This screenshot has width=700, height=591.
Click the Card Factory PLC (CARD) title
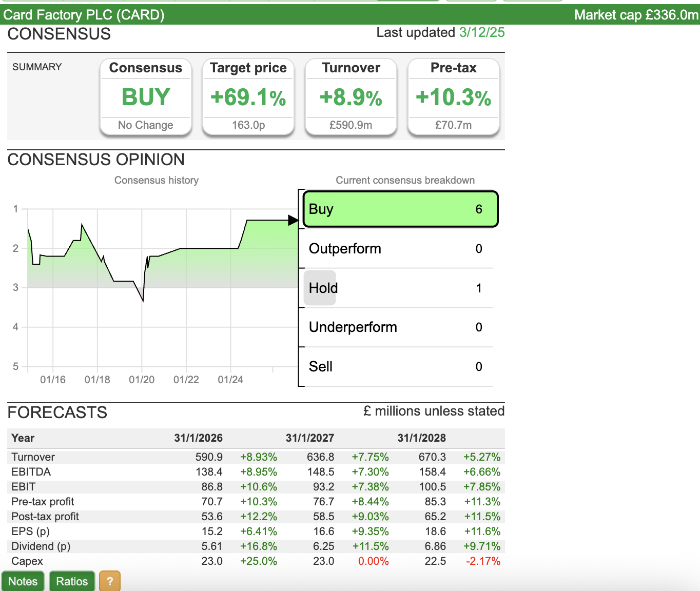(84, 15)
